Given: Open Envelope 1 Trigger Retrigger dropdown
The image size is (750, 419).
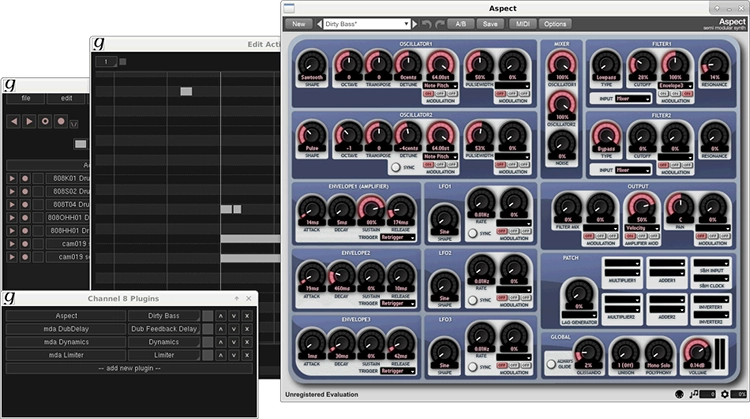Looking at the screenshot, I should pos(398,237).
